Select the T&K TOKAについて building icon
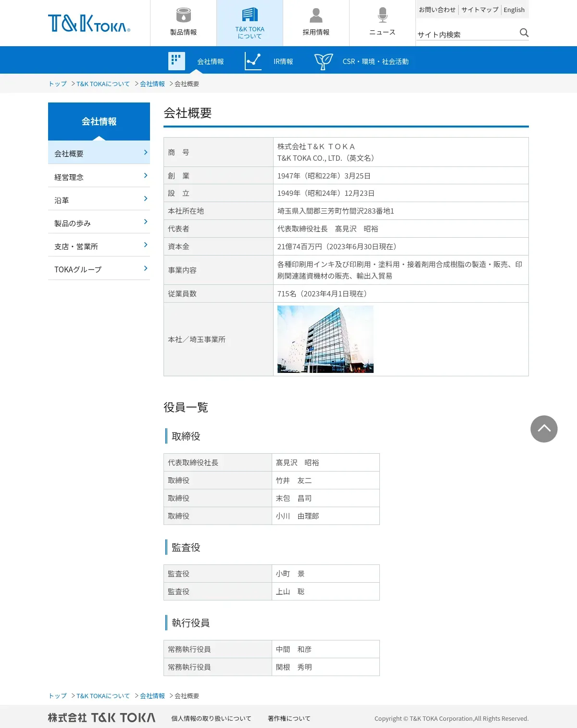The height and width of the screenshot is (728, 577). 250,14
